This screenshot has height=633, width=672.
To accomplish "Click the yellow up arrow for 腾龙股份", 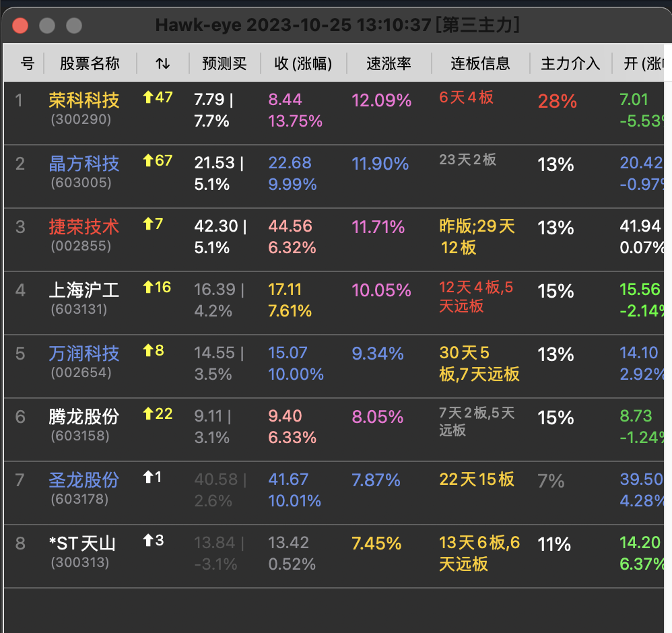I will coord(148,414).
